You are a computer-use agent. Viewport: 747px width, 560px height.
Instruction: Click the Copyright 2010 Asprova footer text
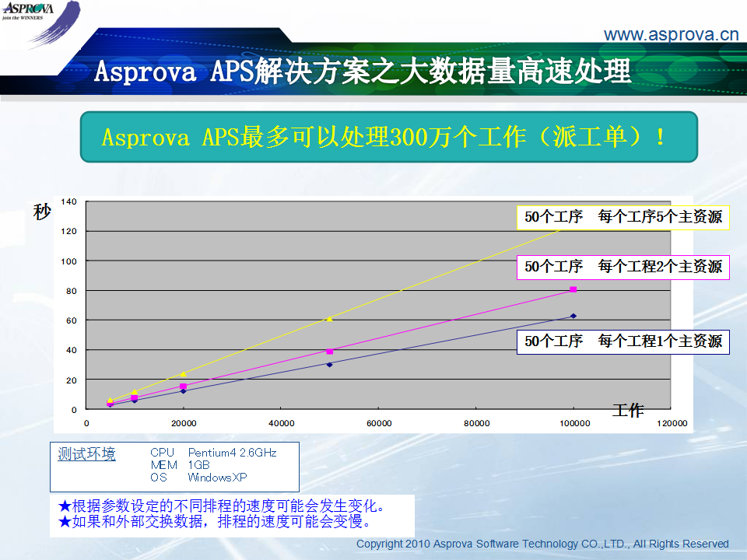[x=542, y=544]
